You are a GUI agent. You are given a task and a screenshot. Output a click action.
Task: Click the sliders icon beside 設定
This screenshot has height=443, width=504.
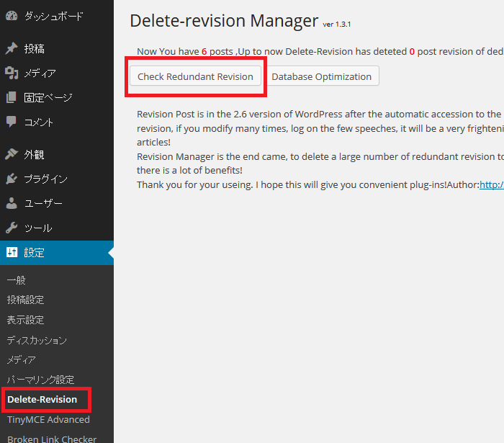(x=12, y=252)
